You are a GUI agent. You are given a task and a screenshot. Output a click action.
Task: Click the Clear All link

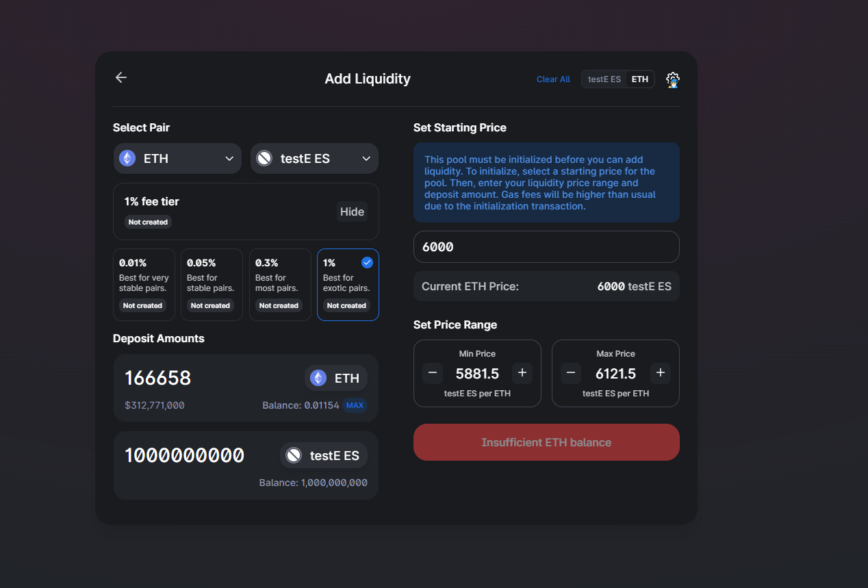tap(553, 79)
